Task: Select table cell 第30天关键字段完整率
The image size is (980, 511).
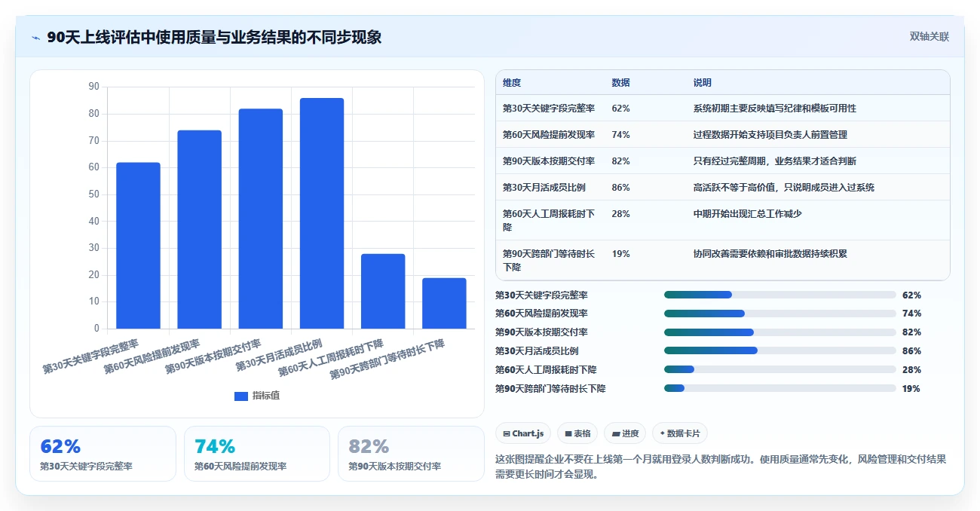Action: pos(549,109)
